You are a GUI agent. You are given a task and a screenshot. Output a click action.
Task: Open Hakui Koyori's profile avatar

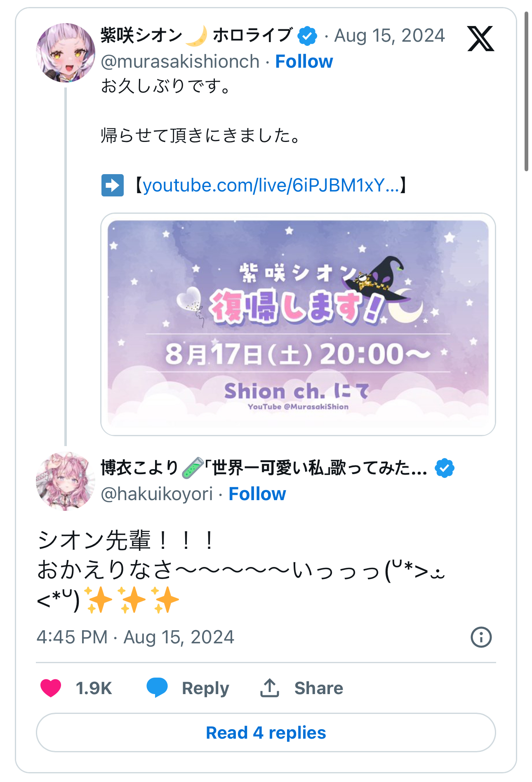pos(66,481)
